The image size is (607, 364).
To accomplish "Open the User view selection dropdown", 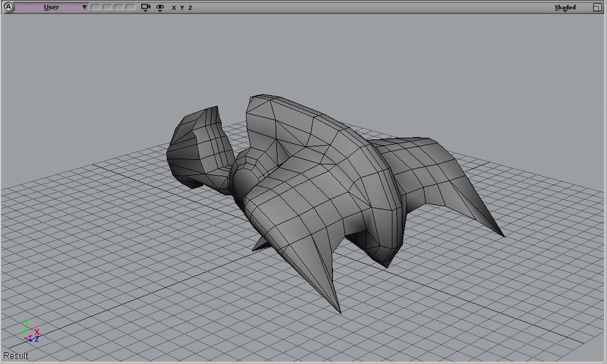I will click(x=52, y=7).
